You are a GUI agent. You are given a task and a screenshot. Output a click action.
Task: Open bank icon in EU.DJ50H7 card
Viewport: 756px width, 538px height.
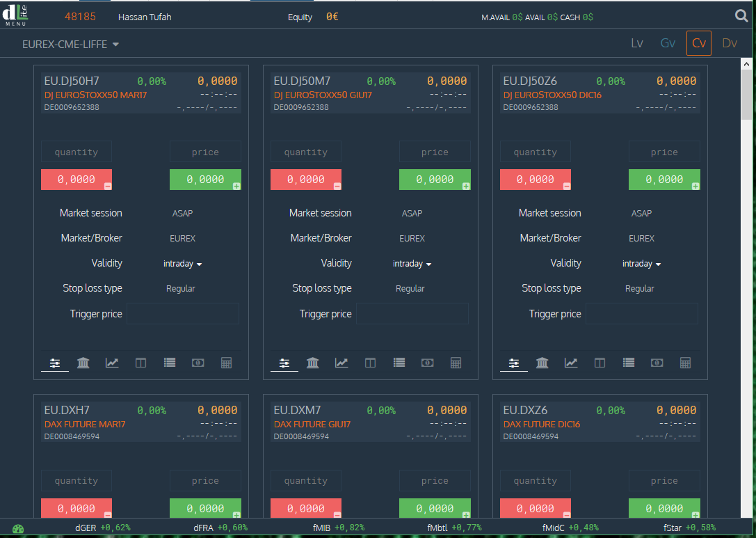[x=83, y=363]
